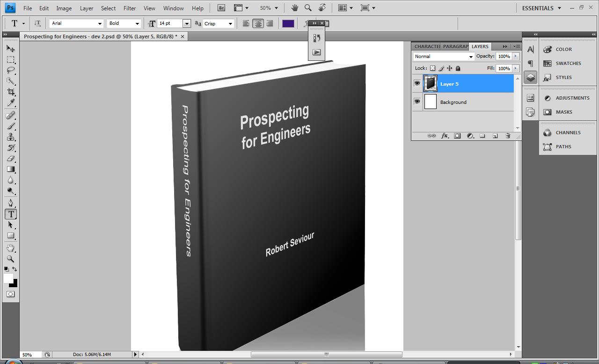Hide the Background layer
Image resolution: width=599 pixels, height=364 pixels.
tap(416, 102)
